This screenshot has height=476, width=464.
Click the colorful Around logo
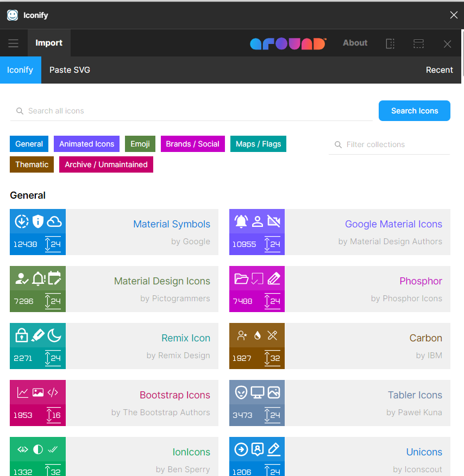(288, 43)
